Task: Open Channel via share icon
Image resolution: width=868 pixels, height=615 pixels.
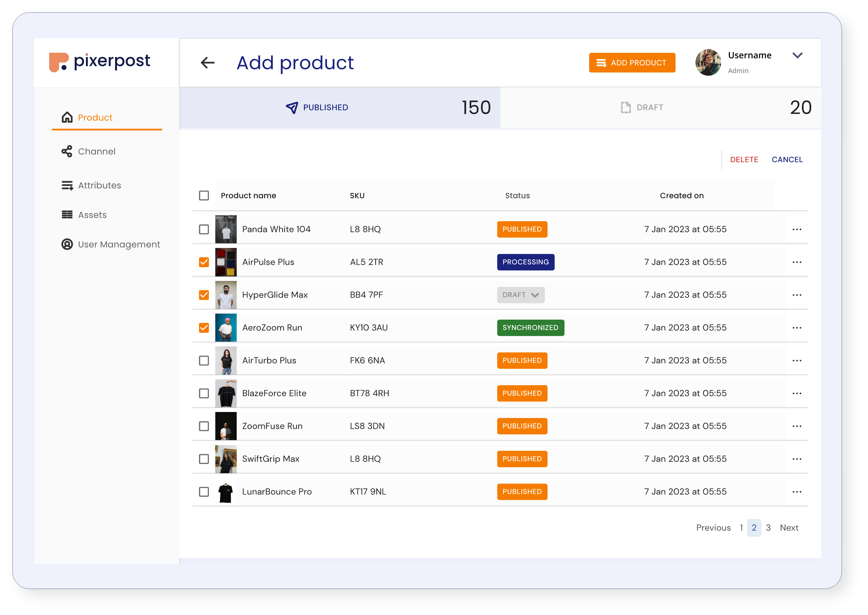Action: (67, 151)
